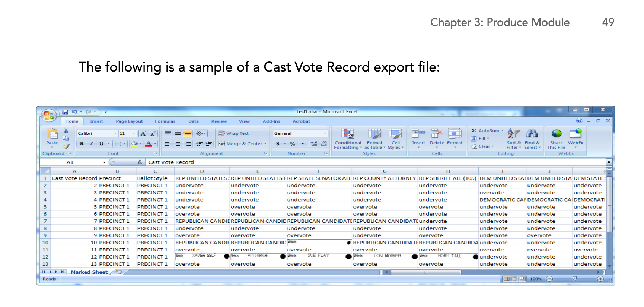Open the General number format dropdown

point(325,133)
